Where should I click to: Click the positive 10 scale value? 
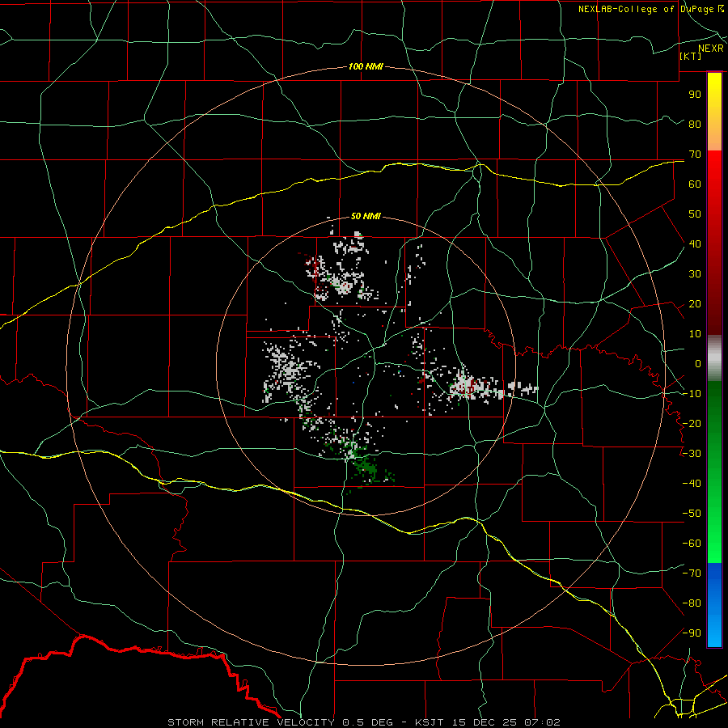click(695, 334)
